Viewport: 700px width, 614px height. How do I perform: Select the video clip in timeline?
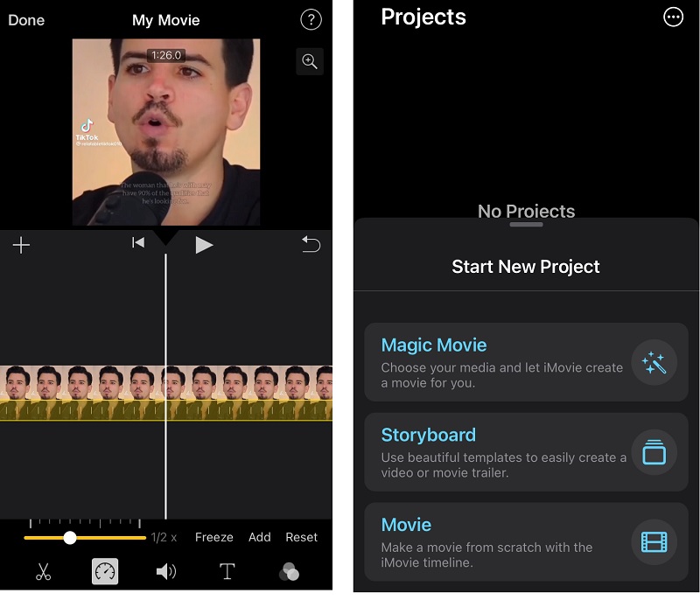(87, 392)
